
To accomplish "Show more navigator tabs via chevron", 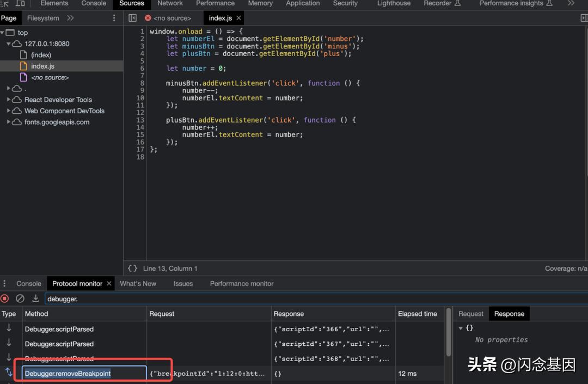I will point(70,18).
